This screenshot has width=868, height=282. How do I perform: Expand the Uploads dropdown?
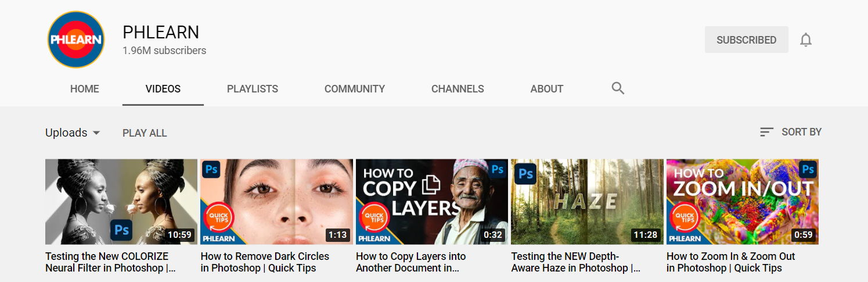73,133
